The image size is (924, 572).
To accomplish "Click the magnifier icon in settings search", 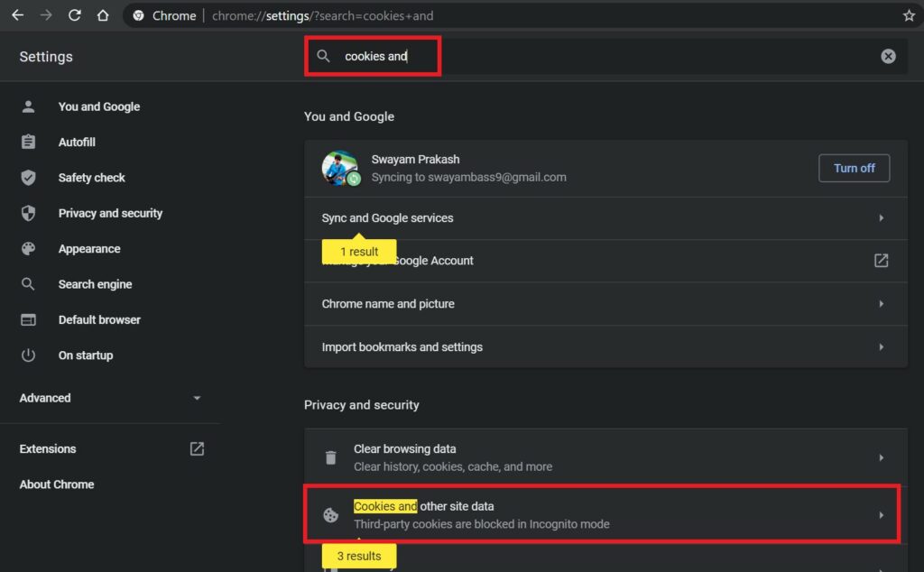I will click(323, 56).
